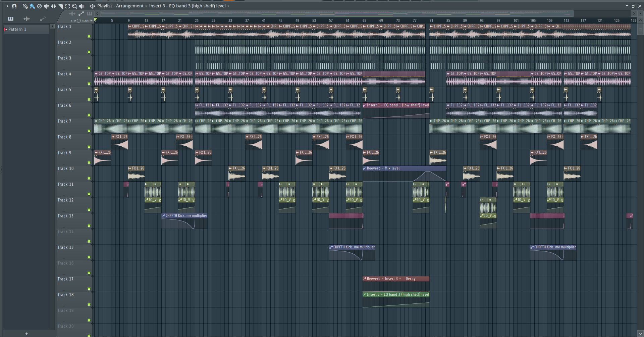Show automation clips with picker automation icon
Image resolution: width=644 pixels, height=337 pixels.
(x=43, y=19)
